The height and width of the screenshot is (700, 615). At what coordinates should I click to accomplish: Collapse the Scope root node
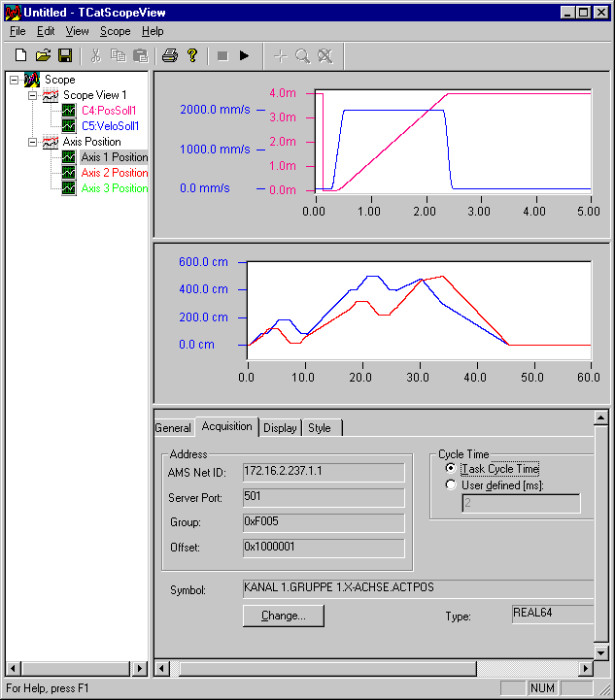tap(15, 81)
